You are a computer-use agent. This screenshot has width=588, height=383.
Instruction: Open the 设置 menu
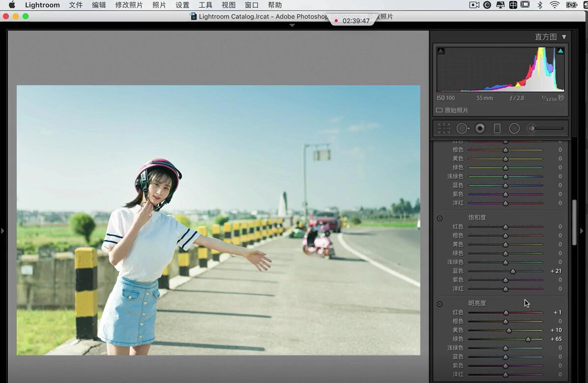click(x=183, y=5)
